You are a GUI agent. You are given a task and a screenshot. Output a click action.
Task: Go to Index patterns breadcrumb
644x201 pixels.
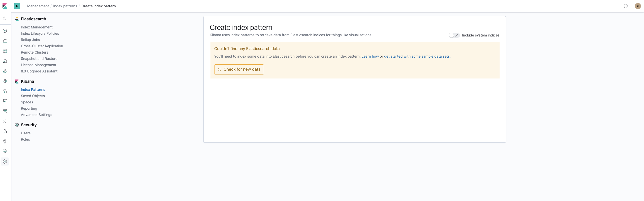click(x=65, y=6)
